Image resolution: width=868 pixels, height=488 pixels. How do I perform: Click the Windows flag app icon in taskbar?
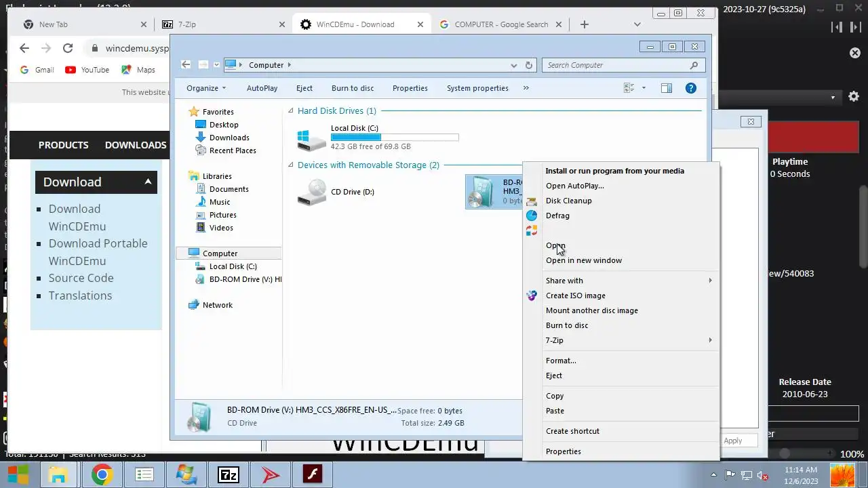point(186,474)
